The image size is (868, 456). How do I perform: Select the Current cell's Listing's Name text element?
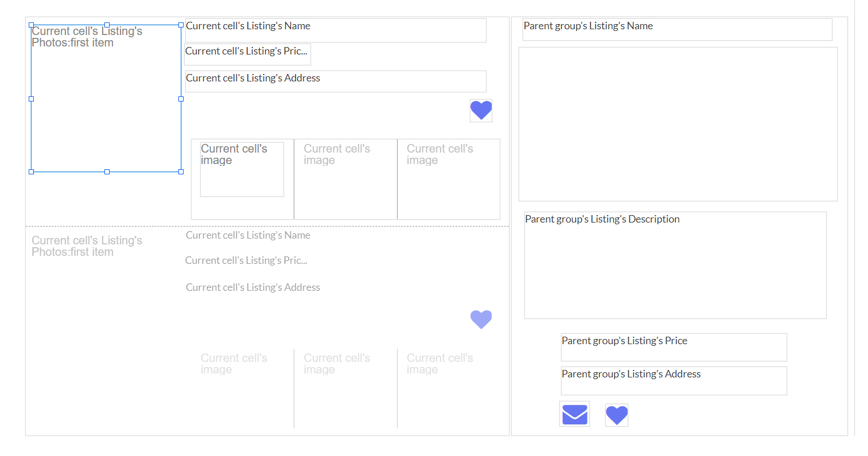336,30
